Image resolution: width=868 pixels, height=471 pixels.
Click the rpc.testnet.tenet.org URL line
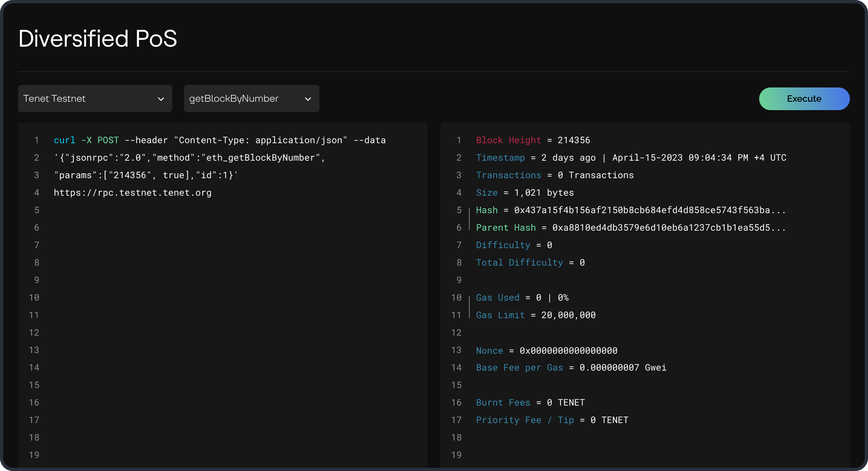(132, 193)
